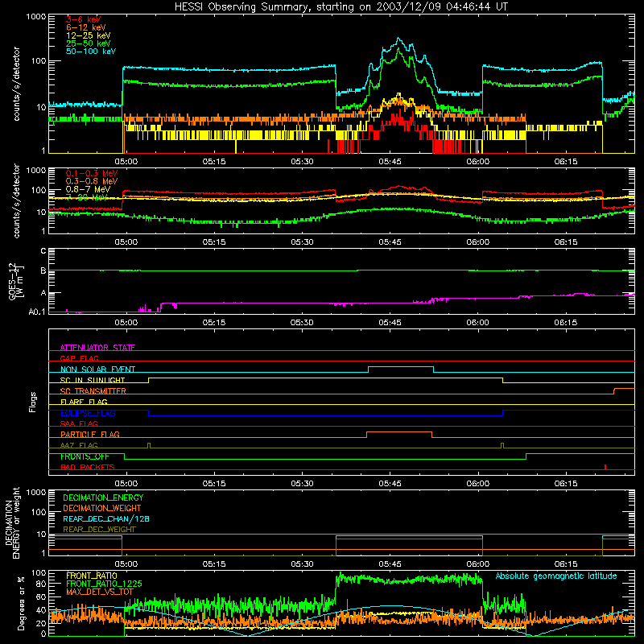Select the 06:15 time tick under GOES panel
Screen dimensions: 644x644
[566, 323]
